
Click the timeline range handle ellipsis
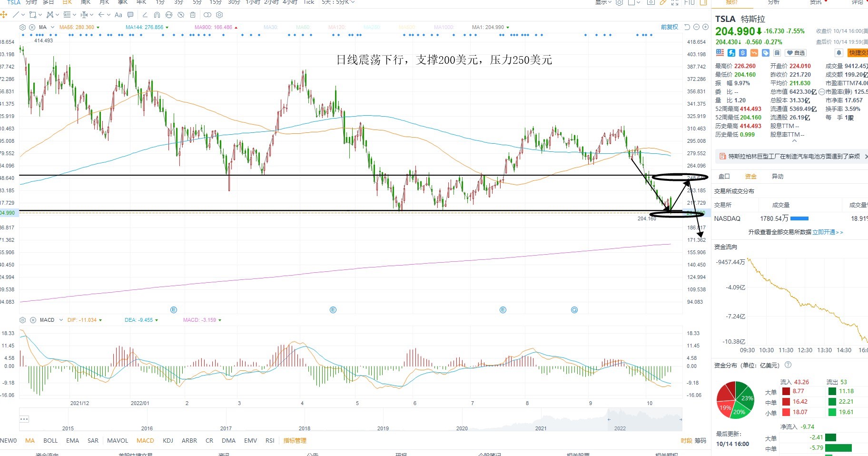(24, 419)
